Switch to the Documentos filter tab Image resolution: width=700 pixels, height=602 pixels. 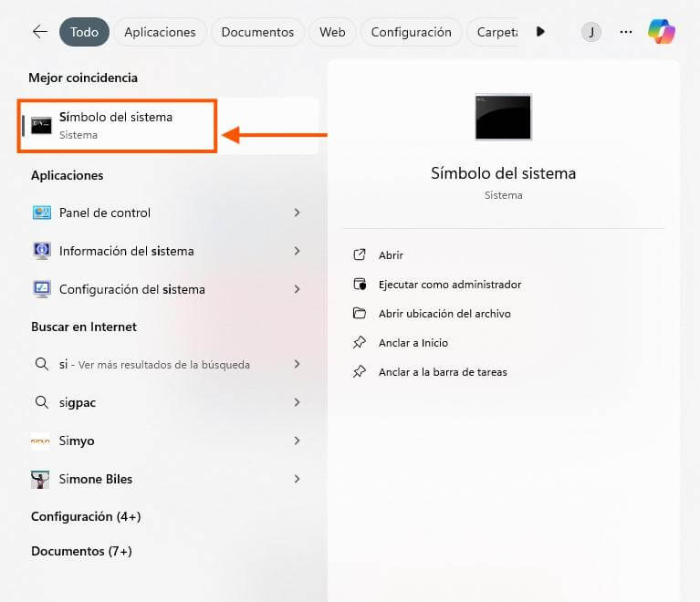(257, 32)
